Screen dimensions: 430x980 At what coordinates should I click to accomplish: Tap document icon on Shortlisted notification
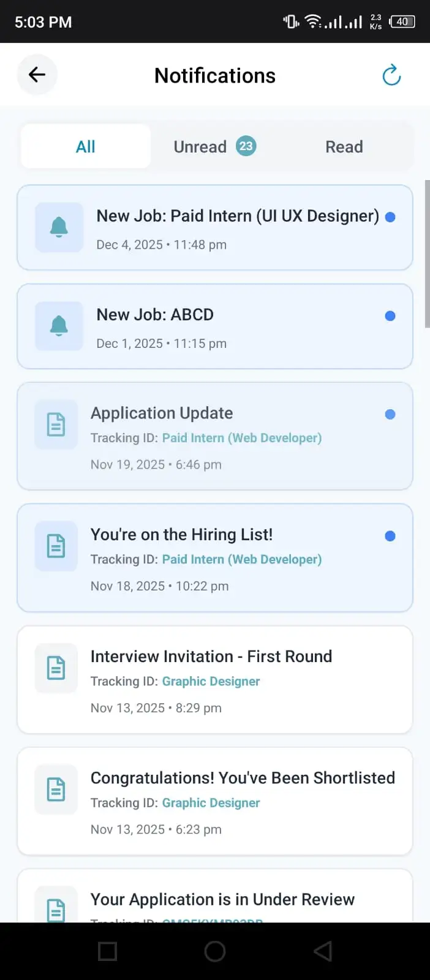click(x=56, y=789)
